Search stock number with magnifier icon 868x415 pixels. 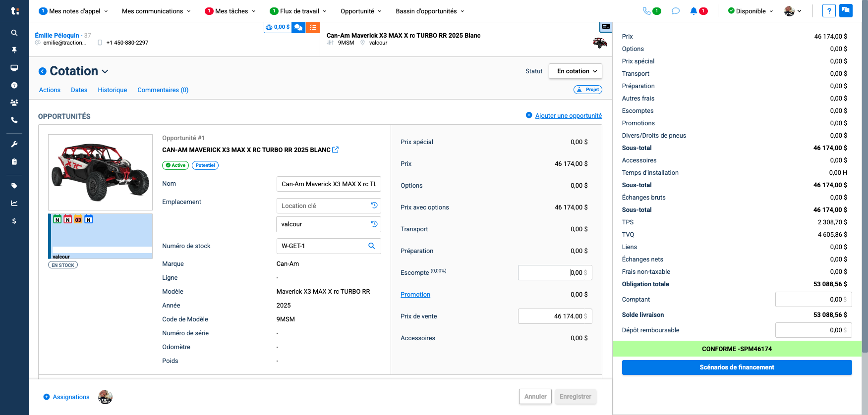coord(372,246)
